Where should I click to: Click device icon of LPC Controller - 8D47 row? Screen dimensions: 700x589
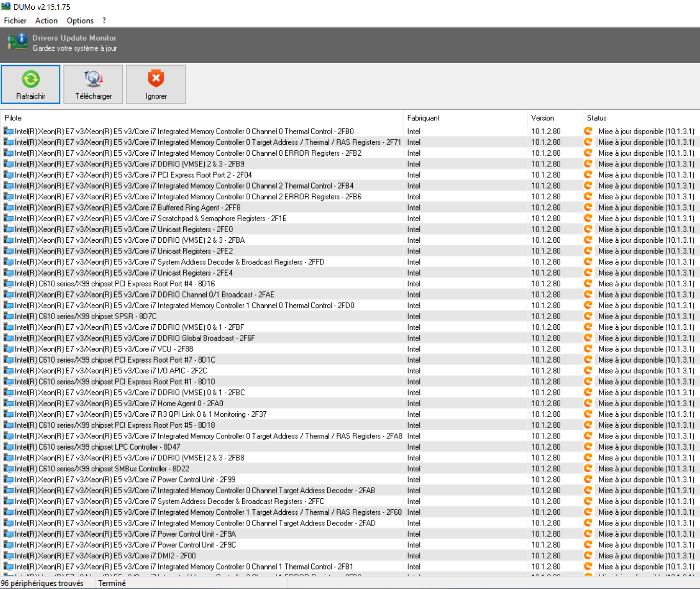pos(9,447)
